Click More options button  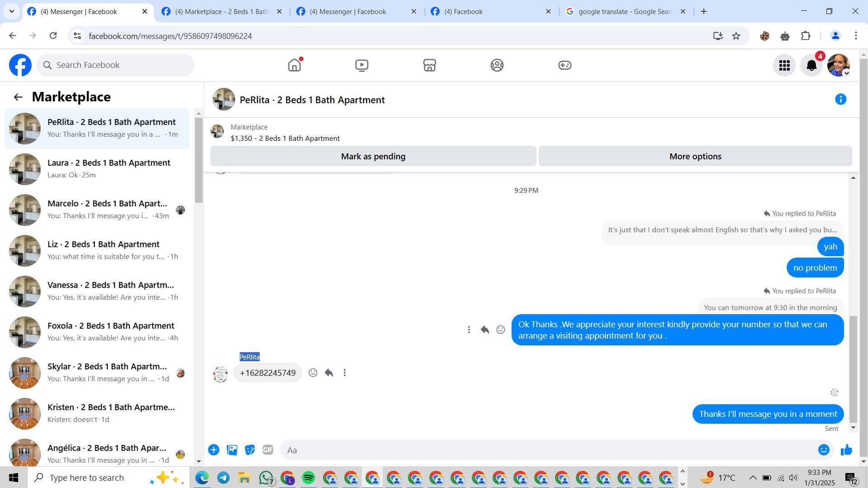tap(695, 156)
